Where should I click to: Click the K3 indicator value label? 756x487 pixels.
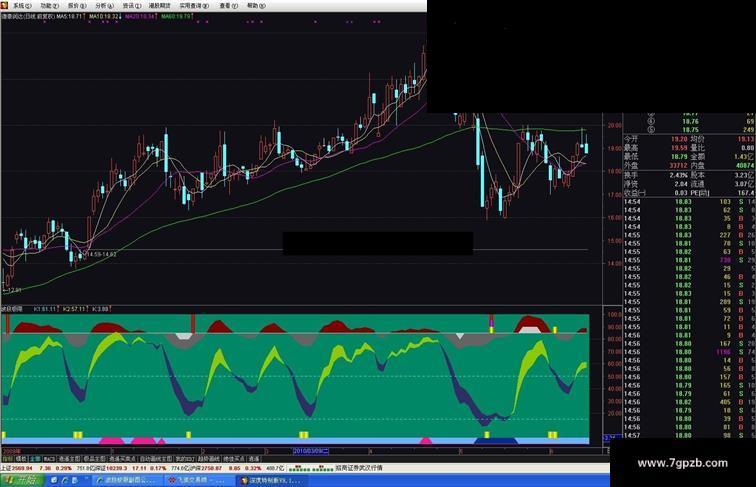tap(100, 309)
